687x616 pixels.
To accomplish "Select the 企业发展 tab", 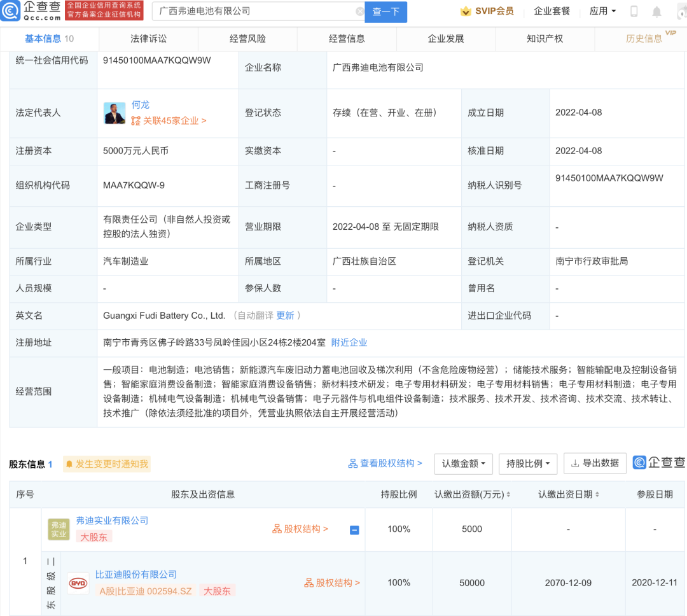I will click(445, 39).
